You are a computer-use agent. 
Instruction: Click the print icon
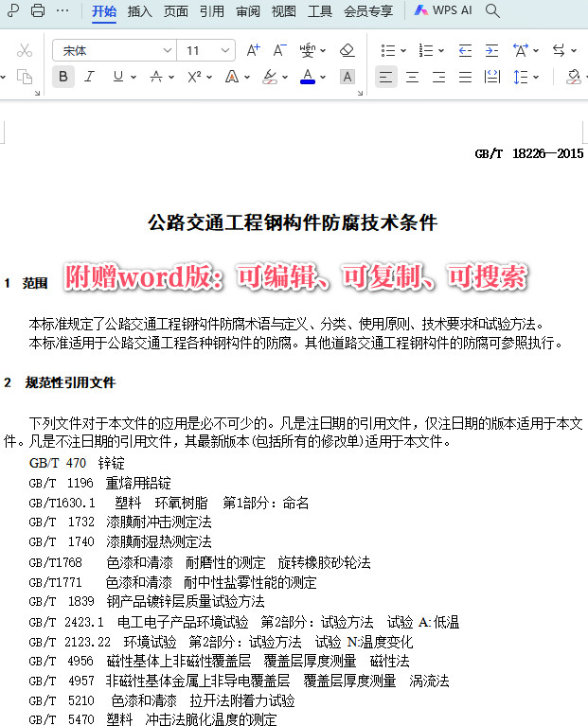[38, 10]
